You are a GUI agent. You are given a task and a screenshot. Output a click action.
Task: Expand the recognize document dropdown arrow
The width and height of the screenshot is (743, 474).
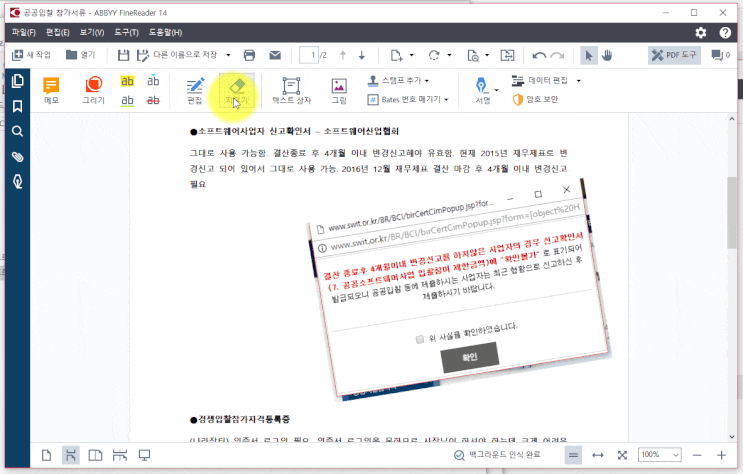tap(487, 55)
